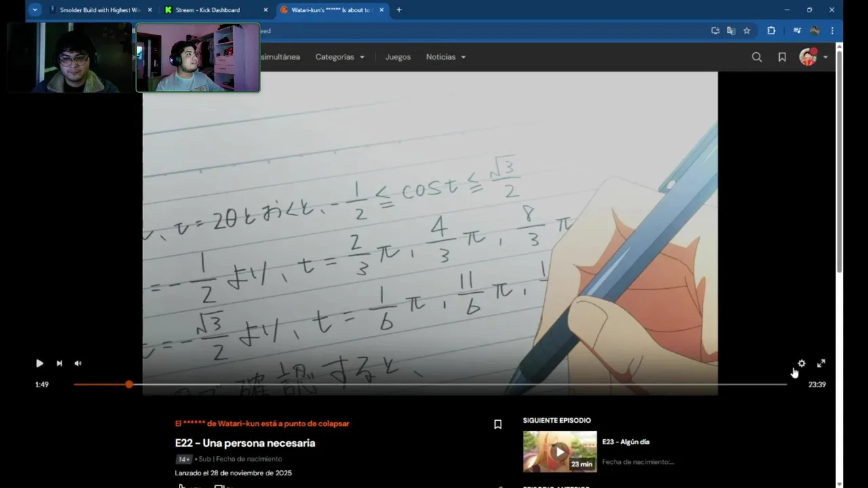Click the 14+ rating badge
The width and height of the screenshot is (868, 488).
pyautogui.click(x=184, y=459)
